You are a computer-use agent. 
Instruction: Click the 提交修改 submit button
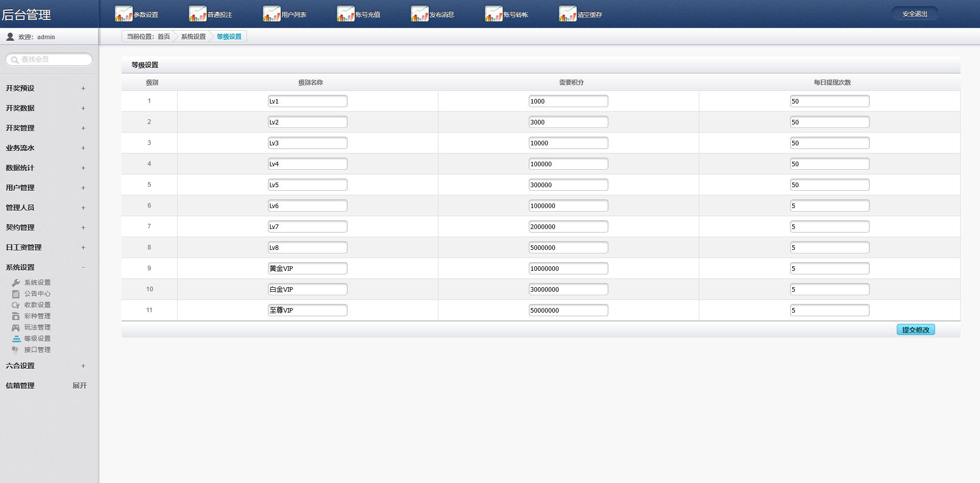916,330
